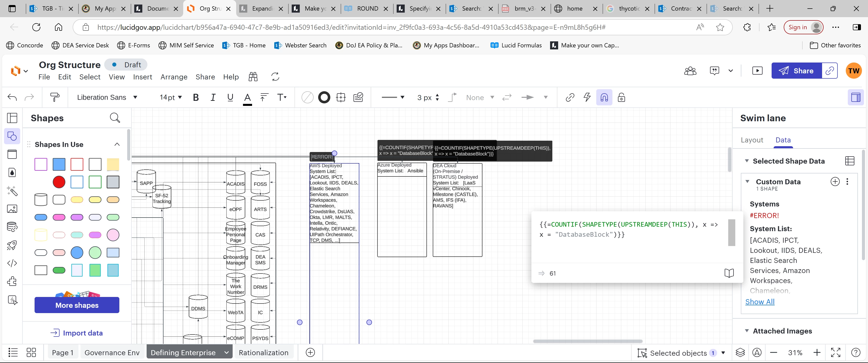Click the More shapes button
Screen dimensions: 868x363
click(77, 305)
